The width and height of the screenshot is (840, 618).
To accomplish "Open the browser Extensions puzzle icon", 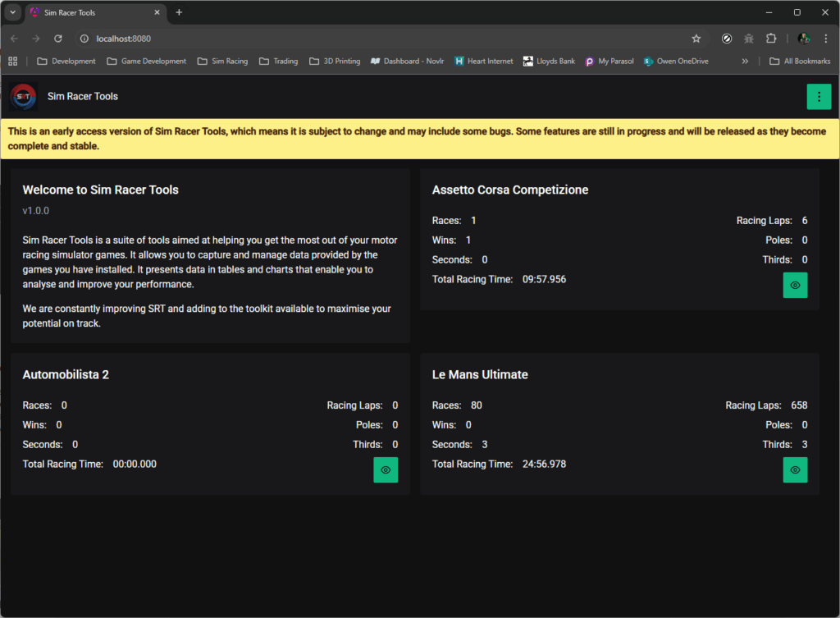I will click(x=771, y=39).
